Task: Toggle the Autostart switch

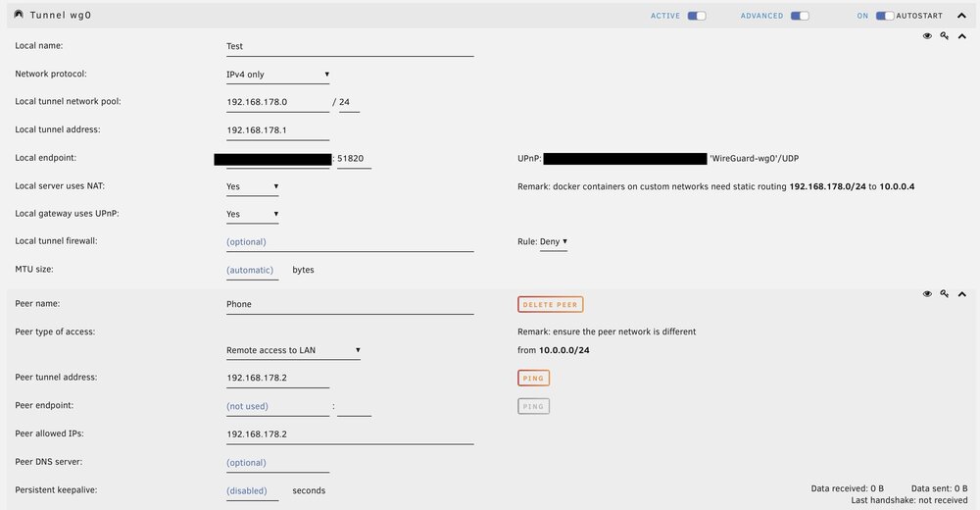Action: 884,16
